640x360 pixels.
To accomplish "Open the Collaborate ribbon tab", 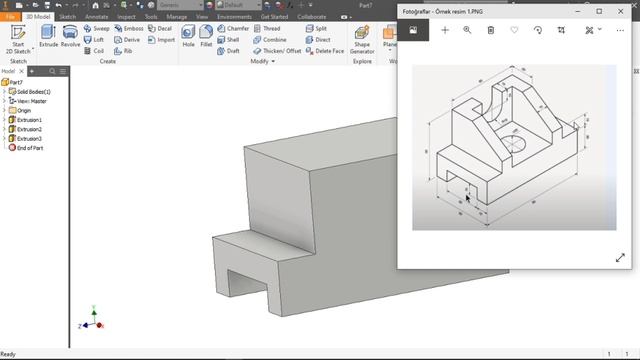I will (x=312, y=17).
